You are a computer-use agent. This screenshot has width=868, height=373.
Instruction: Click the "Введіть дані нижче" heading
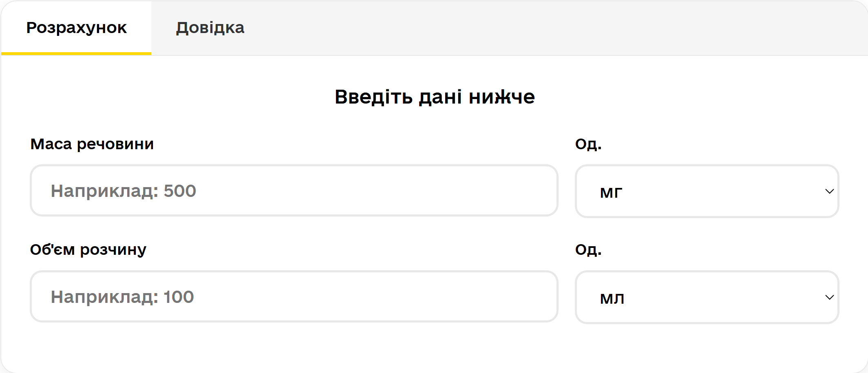tap(434, 97)
